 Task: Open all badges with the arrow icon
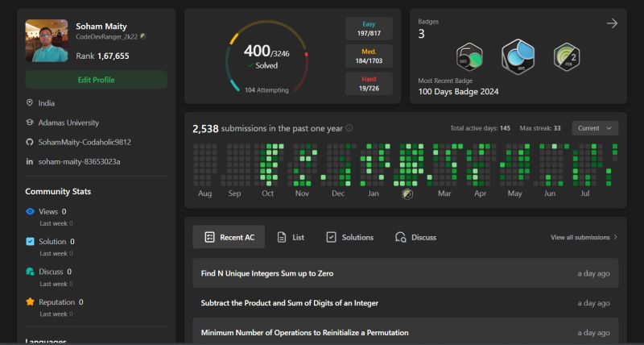click(x=612, y=23)
